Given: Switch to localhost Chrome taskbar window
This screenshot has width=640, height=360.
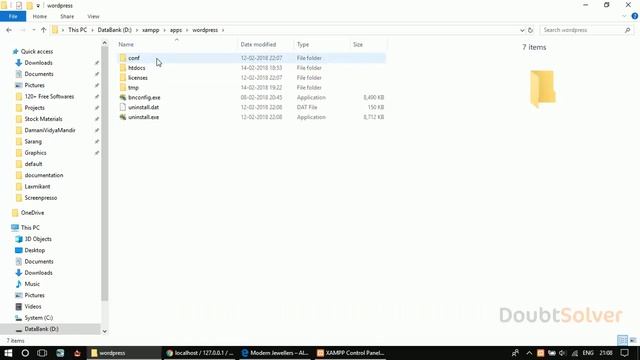Looking at the screenshot, I should pyautogui.click(x=200, y=353).
